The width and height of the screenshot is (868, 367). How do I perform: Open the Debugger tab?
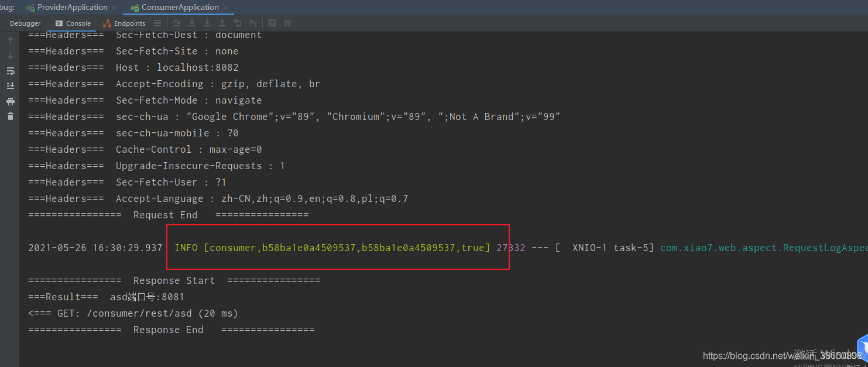pyautogui.click(x=25, y=23)
